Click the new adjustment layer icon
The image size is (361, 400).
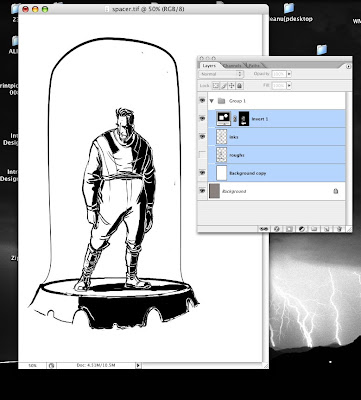click(x=301, y=229)
